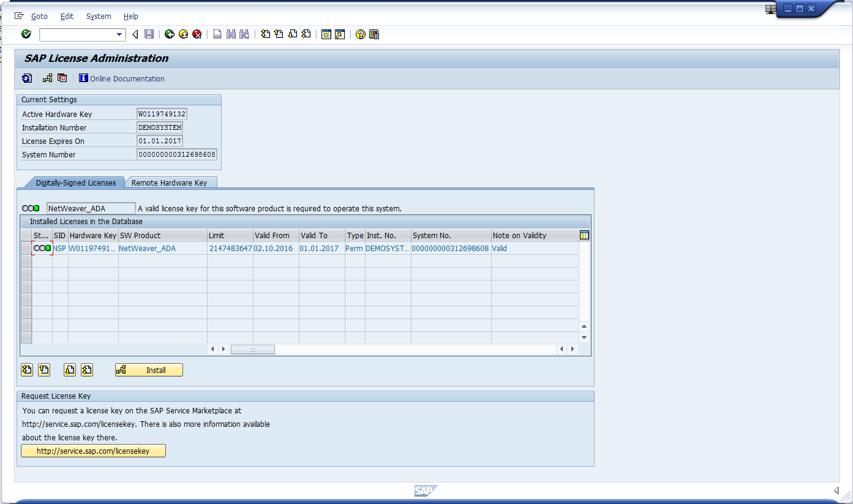Click the install license icon in application toolbar
Image resolution: width=853 pixels, height=504 pixels.
pyautogui.click(x=48, y=78)
